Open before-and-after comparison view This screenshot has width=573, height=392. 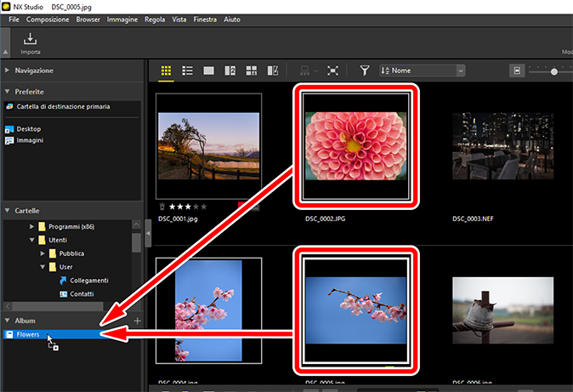click(273, 71)
